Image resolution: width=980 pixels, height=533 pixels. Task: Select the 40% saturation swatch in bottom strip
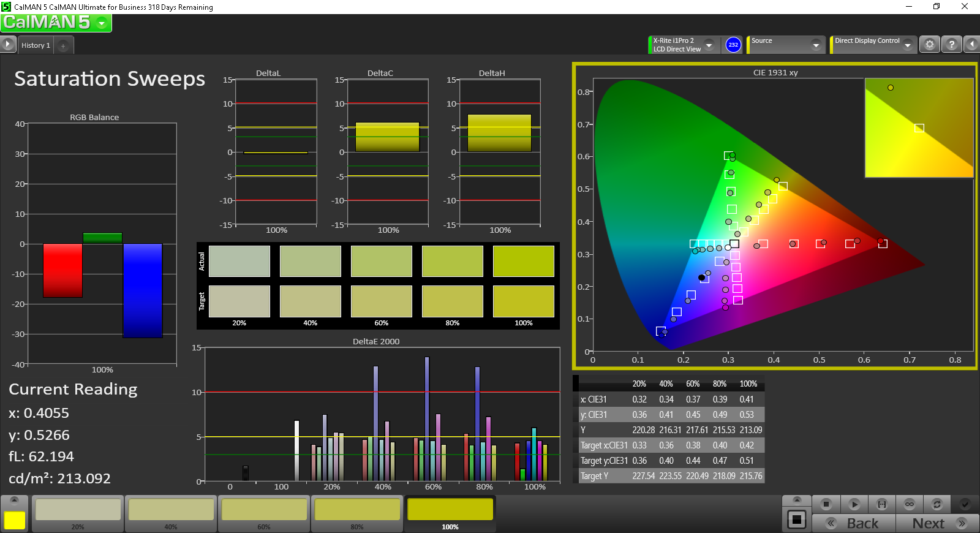[171, 513]
